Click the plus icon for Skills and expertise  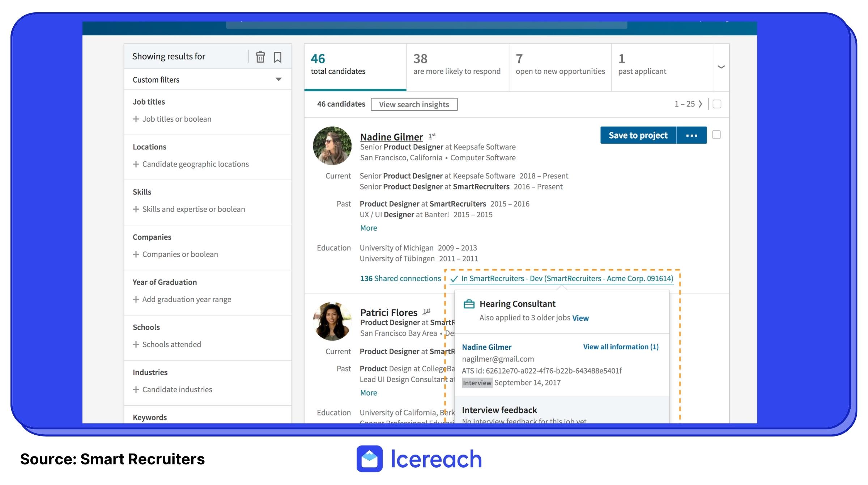tap(136, 209)
